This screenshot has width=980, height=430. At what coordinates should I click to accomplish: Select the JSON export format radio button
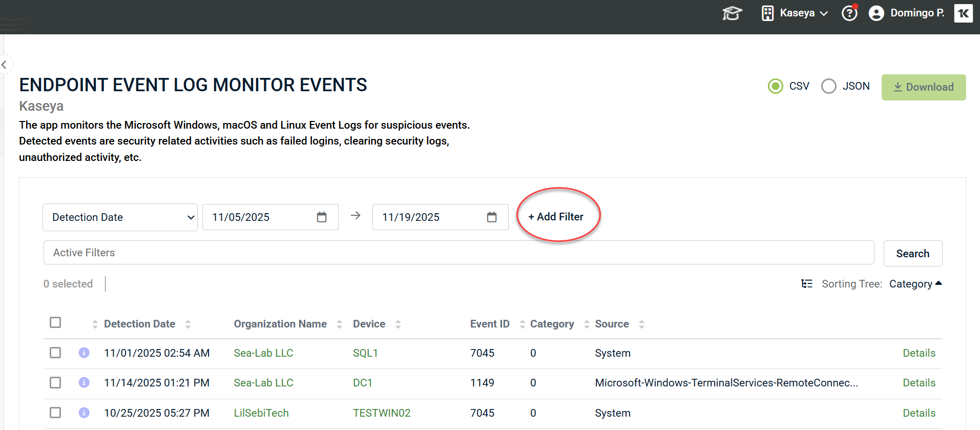pos(828,86)
